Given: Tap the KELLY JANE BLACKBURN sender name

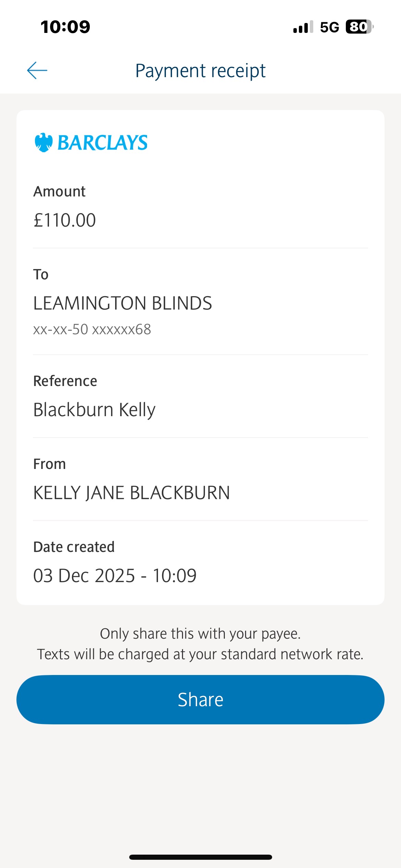Looking at the screenshot, I should click(x=131, y=493).
